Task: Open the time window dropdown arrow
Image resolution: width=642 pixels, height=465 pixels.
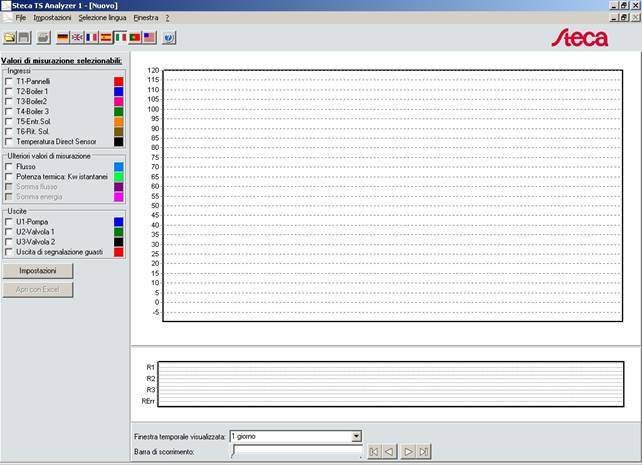Action: pos(356,436)
